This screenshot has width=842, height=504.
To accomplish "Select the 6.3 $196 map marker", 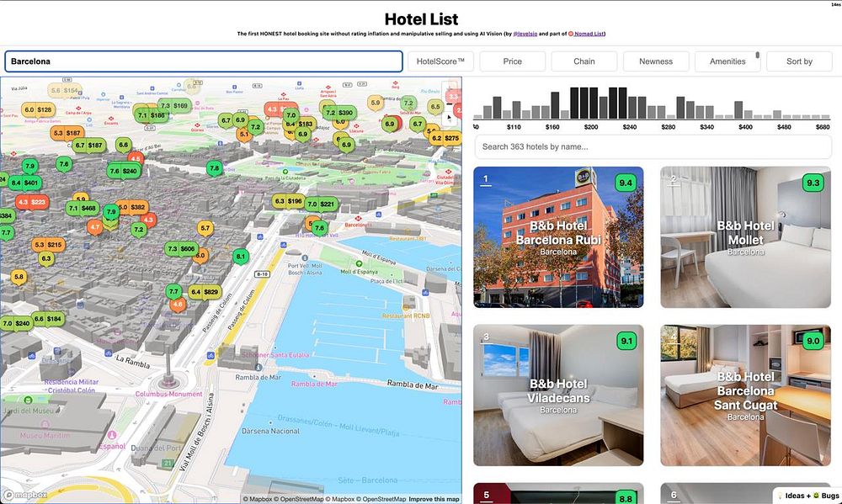I will (288, 201).
